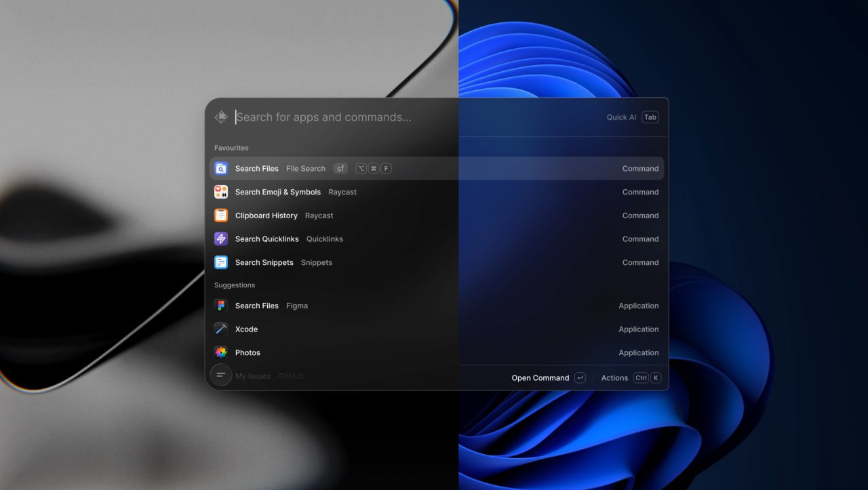Select the Search Emoji & Symbols icon
Screen dimensions: 868x490
pyautogui.click(x=221, y=192)
